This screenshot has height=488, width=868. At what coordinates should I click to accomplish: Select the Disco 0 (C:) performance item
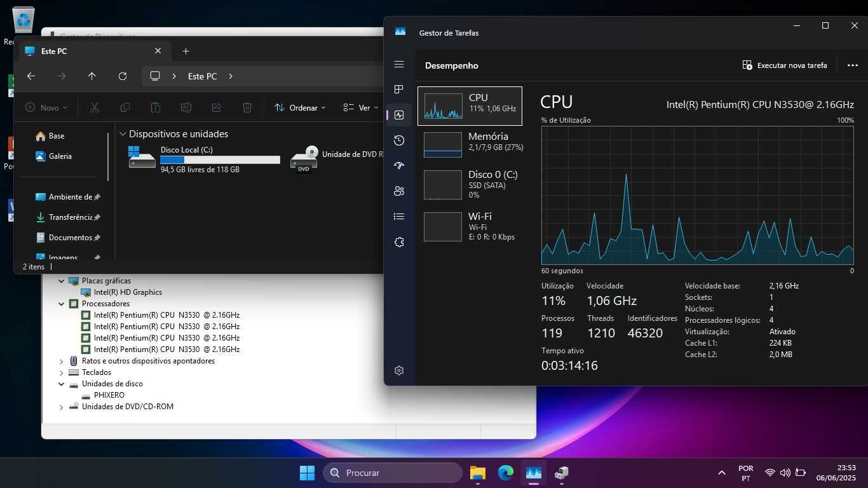click(x=470, y=184)
